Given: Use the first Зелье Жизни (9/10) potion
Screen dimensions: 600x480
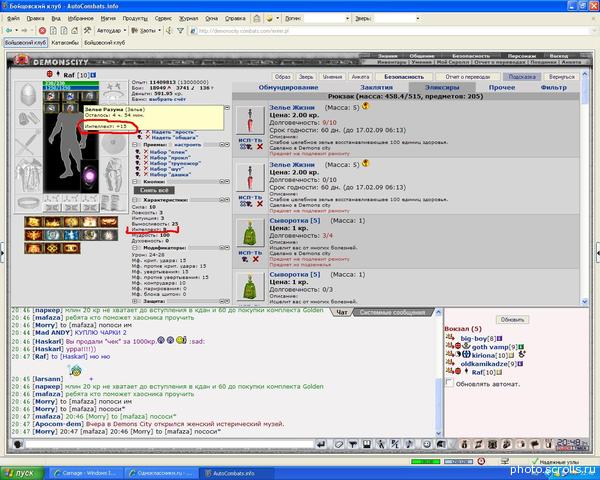Looking at the screenshot, I should (249, 140).
